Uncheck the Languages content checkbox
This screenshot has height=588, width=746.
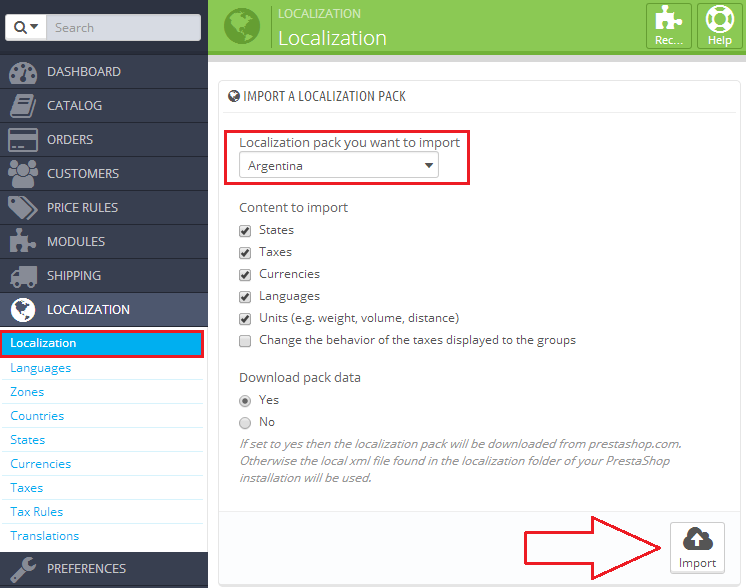pos(245,297)
